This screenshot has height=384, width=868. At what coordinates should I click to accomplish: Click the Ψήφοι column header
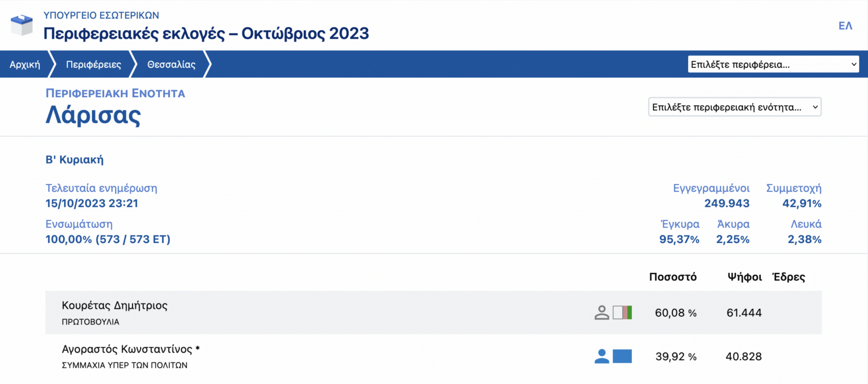click(744, 277)
